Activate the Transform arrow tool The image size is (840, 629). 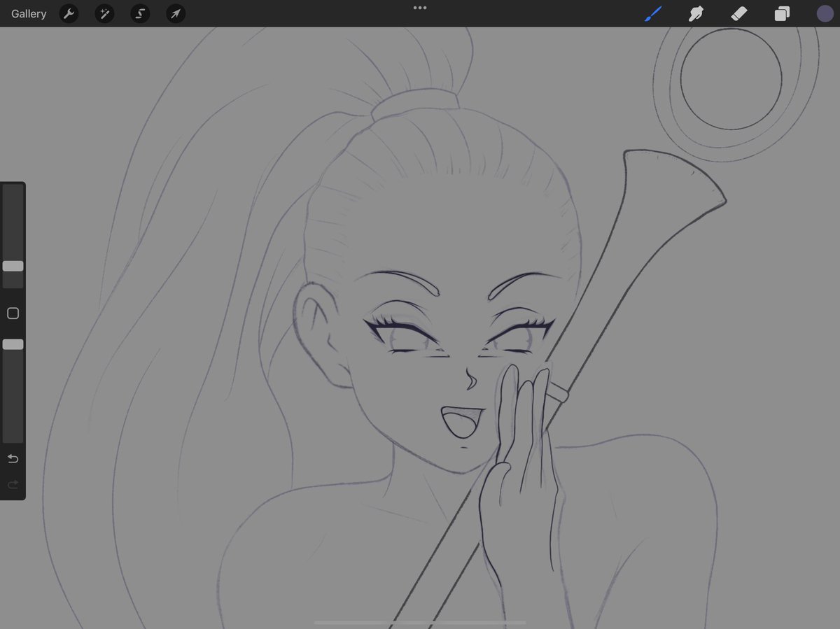point(176,13)
